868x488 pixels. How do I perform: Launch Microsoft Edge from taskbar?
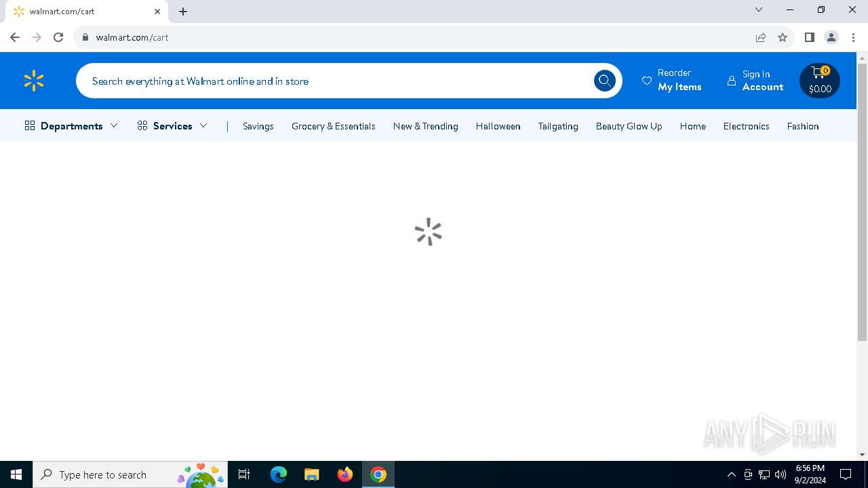point(279,474)
